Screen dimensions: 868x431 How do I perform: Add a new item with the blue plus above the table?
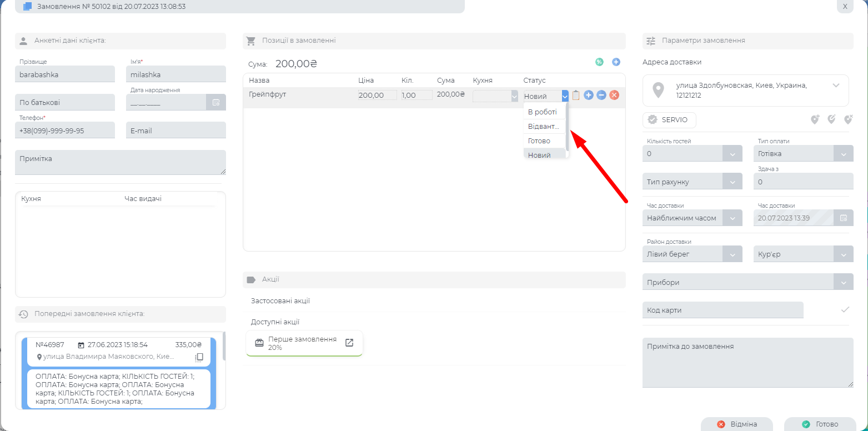point(616,62)
